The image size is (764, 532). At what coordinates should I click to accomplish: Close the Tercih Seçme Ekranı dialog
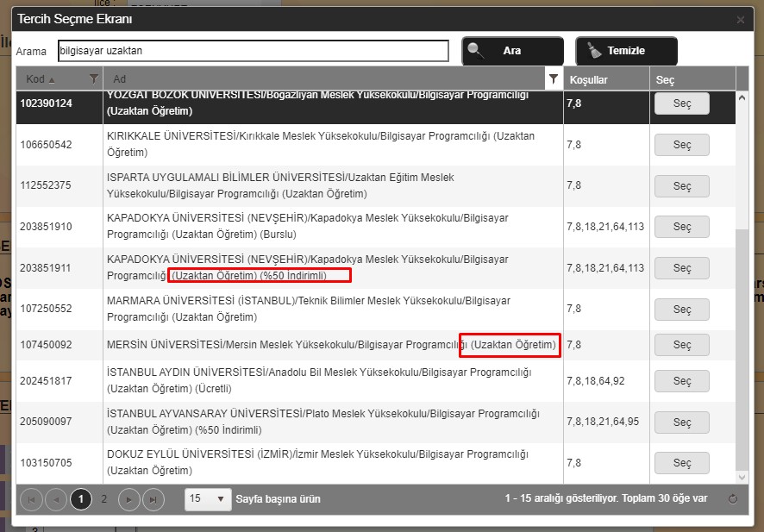[x=740, y=20]
